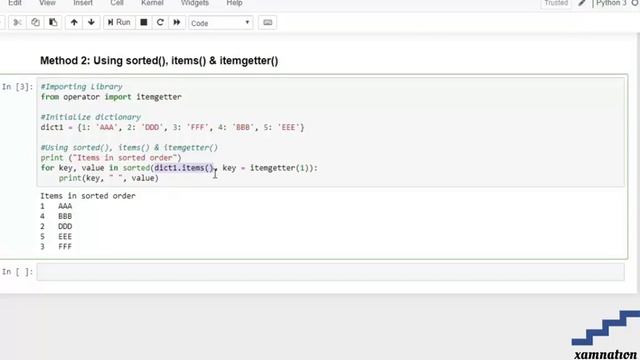Screen dimensions: 640x360
Task: Click the In [3] cell prompt
Action: coord(17,87)
